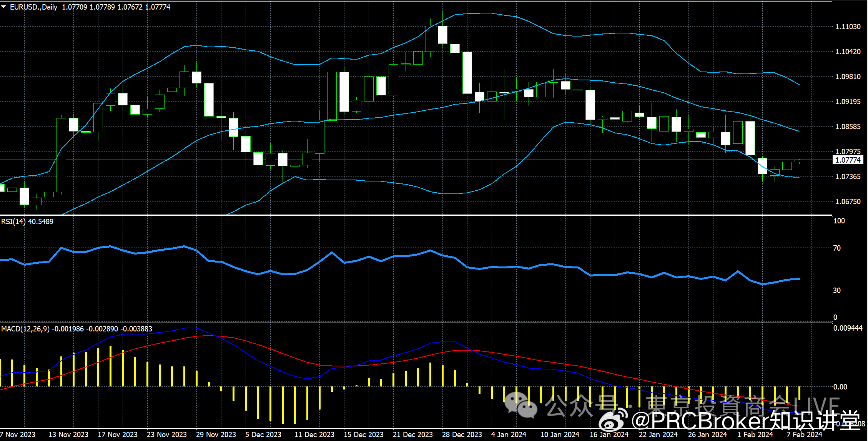Click the 1 Feb 2024 date label
The image size is (868, 441).
[x=755, y=434]
